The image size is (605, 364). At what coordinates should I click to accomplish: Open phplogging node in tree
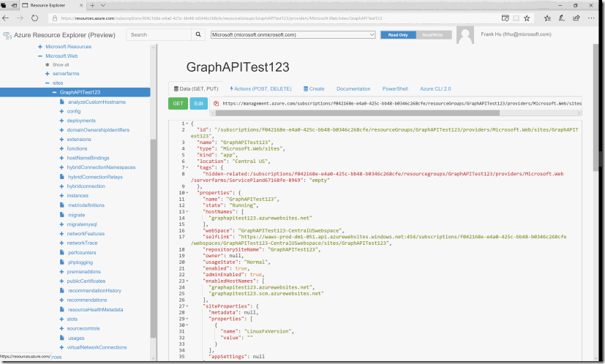pos(80,262)
